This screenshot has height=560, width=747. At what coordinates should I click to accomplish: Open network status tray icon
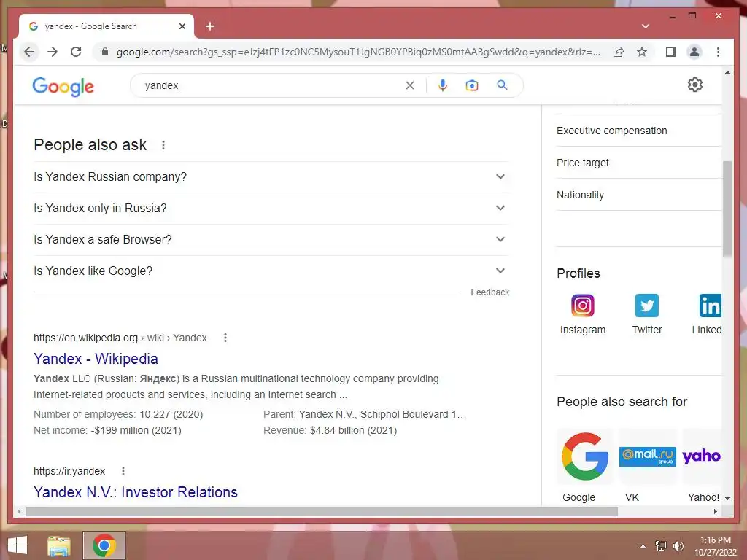(661, 546)
